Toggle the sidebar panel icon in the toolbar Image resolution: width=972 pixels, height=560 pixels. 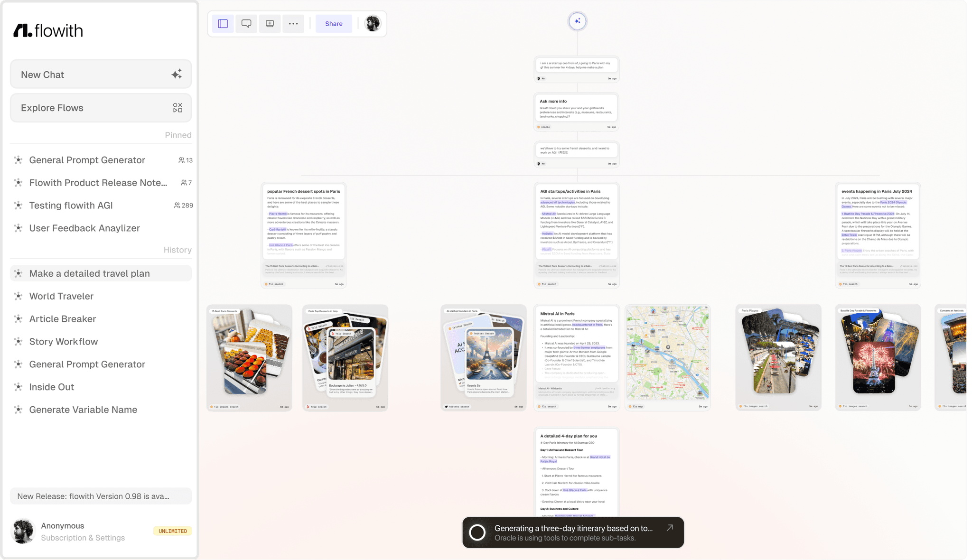coord(223,23)
